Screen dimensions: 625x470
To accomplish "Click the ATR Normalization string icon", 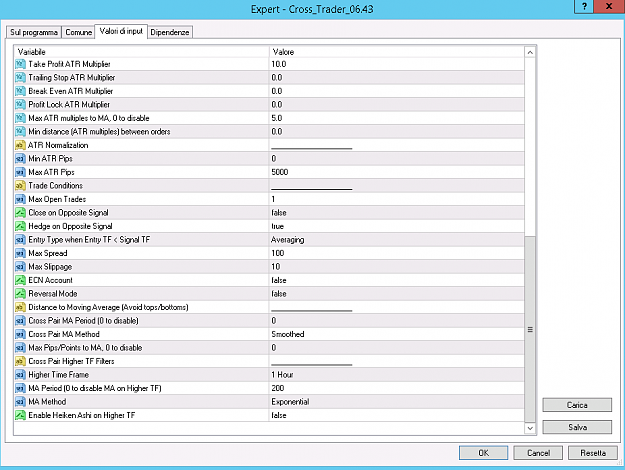I will [20, 145].
